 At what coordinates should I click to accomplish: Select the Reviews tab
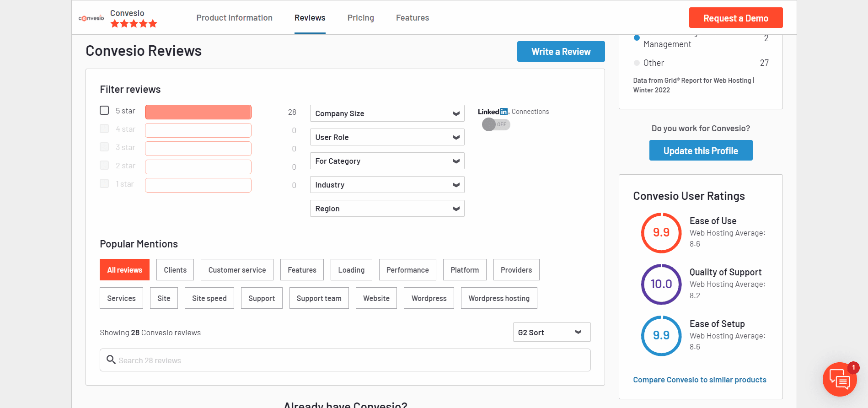pos(310,18)
